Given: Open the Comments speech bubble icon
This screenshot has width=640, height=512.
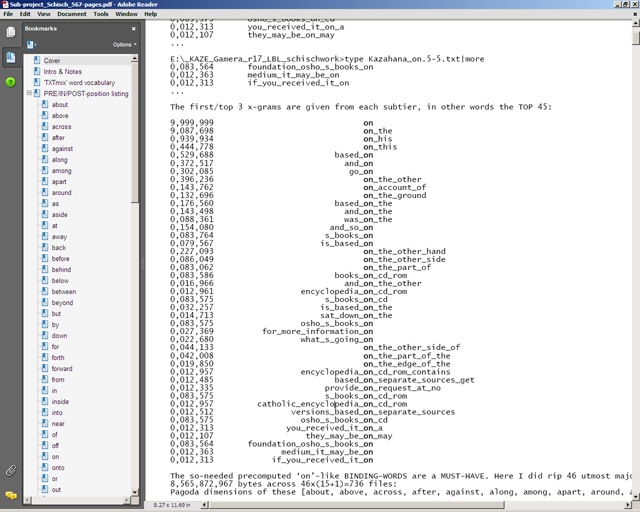Looking at the screenshot, I should tap(11, 495).
